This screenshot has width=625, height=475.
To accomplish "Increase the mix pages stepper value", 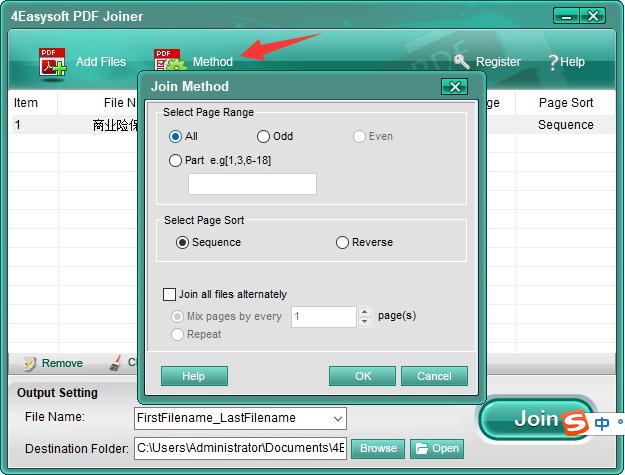I will click(364, 311).
